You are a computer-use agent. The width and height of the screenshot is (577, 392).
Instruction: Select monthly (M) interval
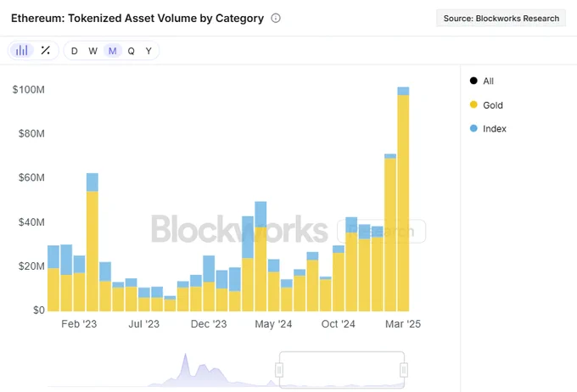113,51
